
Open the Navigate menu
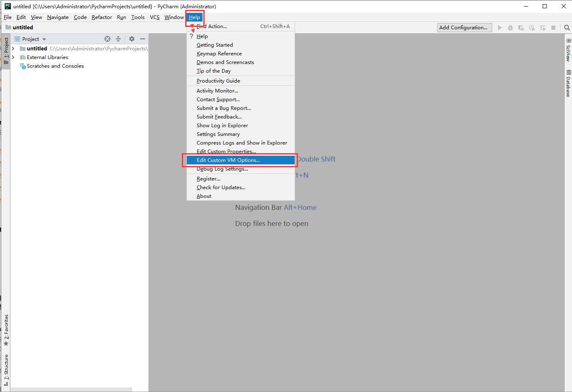click(58, 17)
